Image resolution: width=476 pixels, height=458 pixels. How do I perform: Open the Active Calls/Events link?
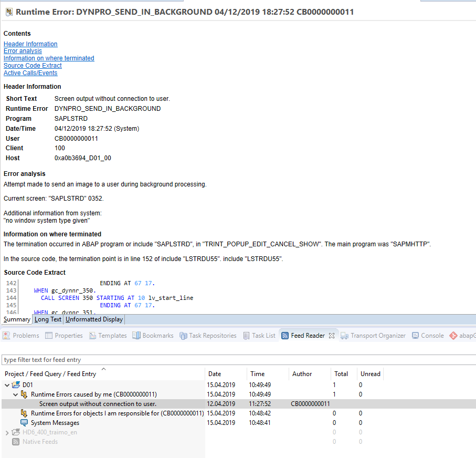(30, 73)
